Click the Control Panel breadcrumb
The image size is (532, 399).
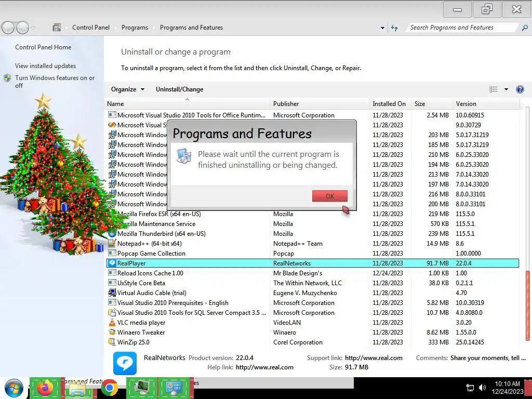click(91, 28)
